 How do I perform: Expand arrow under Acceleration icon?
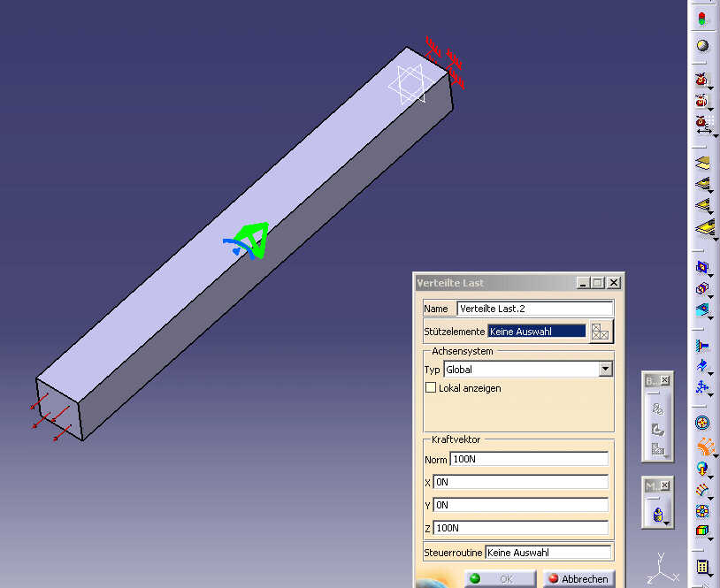point(710,477)
